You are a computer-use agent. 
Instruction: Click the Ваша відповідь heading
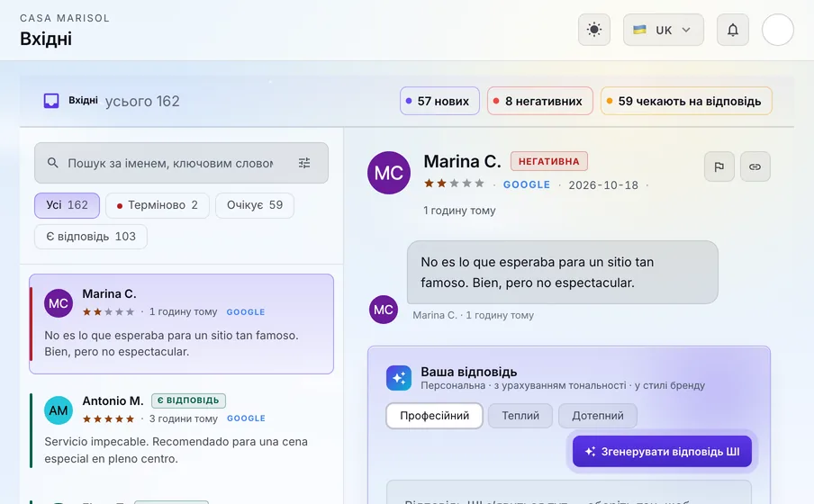[x=469, y=372]
